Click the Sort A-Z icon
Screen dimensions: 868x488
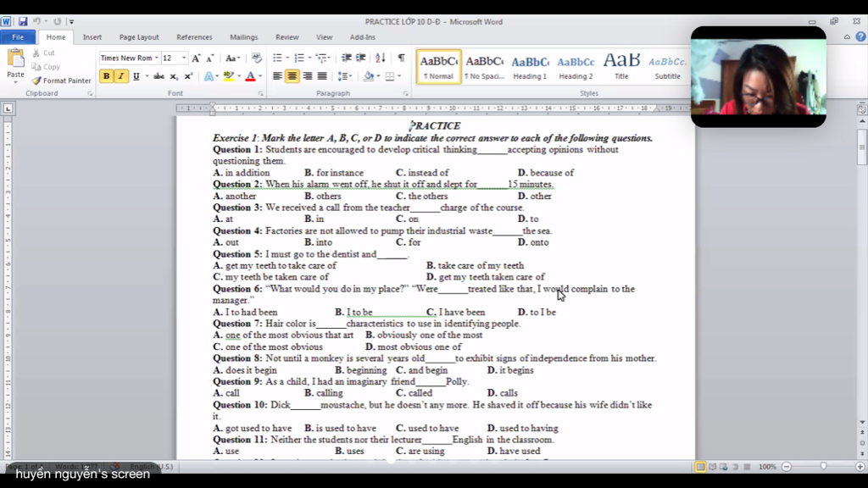tap(381, 58)
